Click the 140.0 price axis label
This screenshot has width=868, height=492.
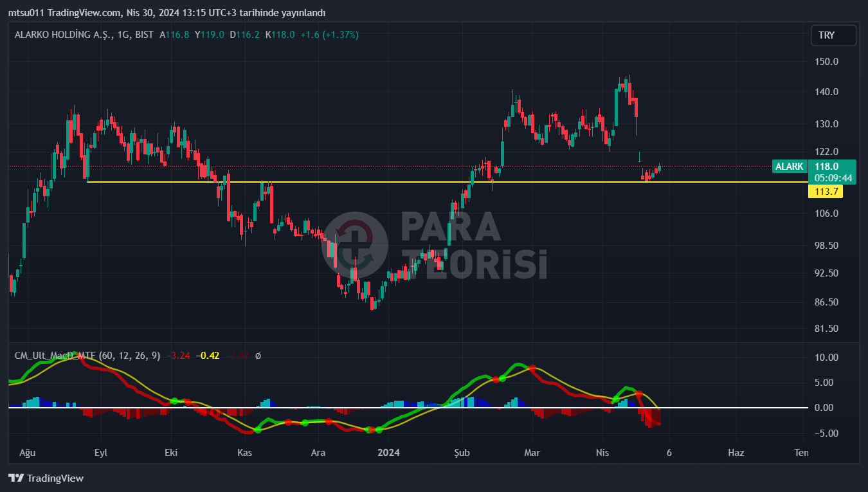tap(826, 92)
